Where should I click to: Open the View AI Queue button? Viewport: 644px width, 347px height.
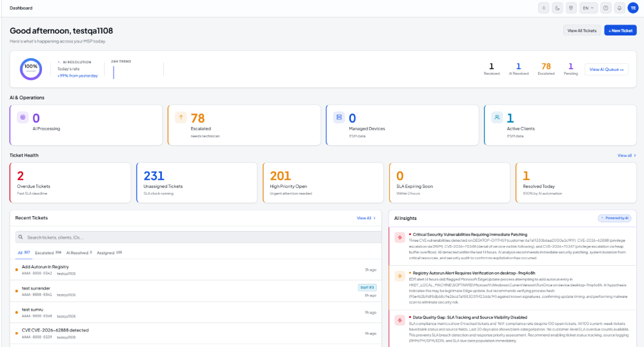606,70
